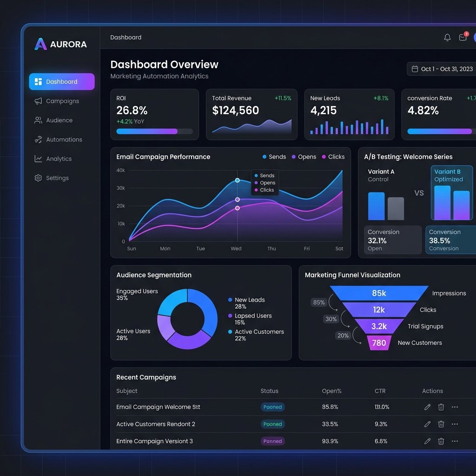Click the New Leads bar chart

(x=349, y=126)
